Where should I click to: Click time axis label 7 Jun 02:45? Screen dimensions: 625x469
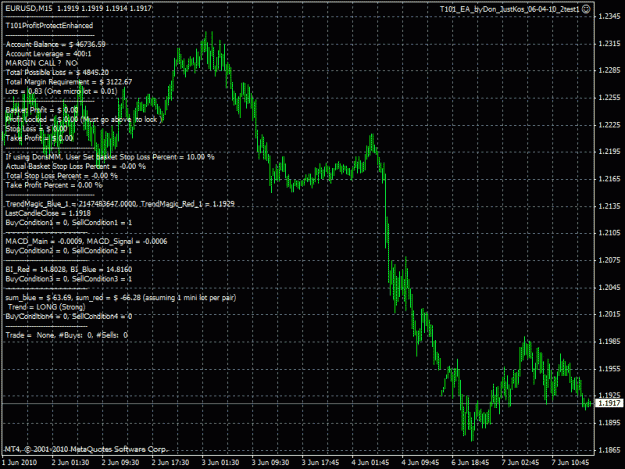click(521, 463)
